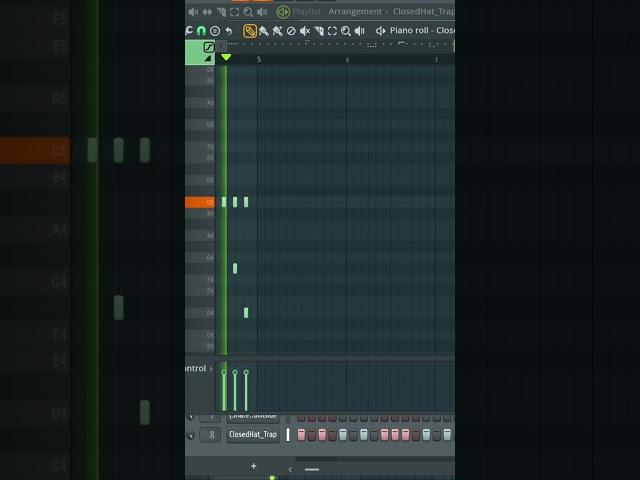Open Piano roll - Clos… target channel selector
The image size is (640, 480).
tap(422, 31)
